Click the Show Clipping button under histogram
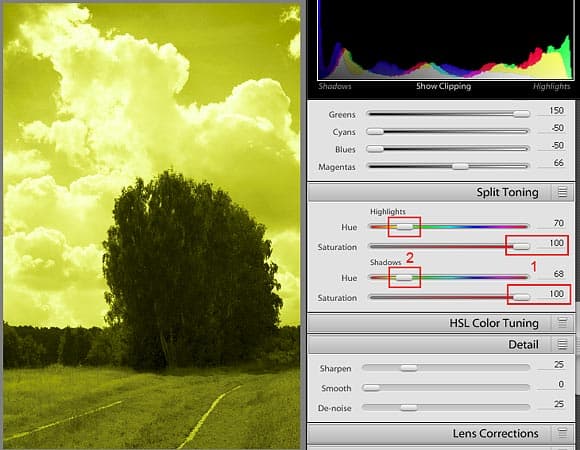Image resolution: width=580 pixels, height=450 pixels. (444, 86)
